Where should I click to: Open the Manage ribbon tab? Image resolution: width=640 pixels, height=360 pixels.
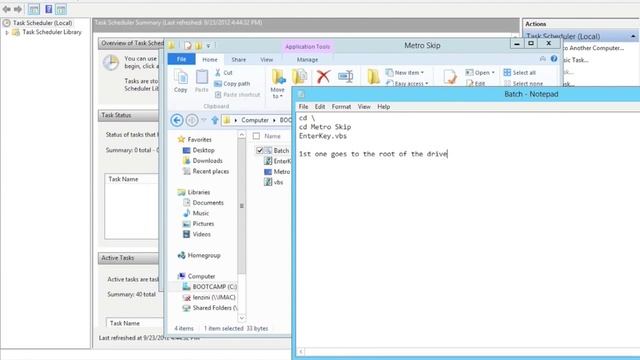(x=307, y=60)
